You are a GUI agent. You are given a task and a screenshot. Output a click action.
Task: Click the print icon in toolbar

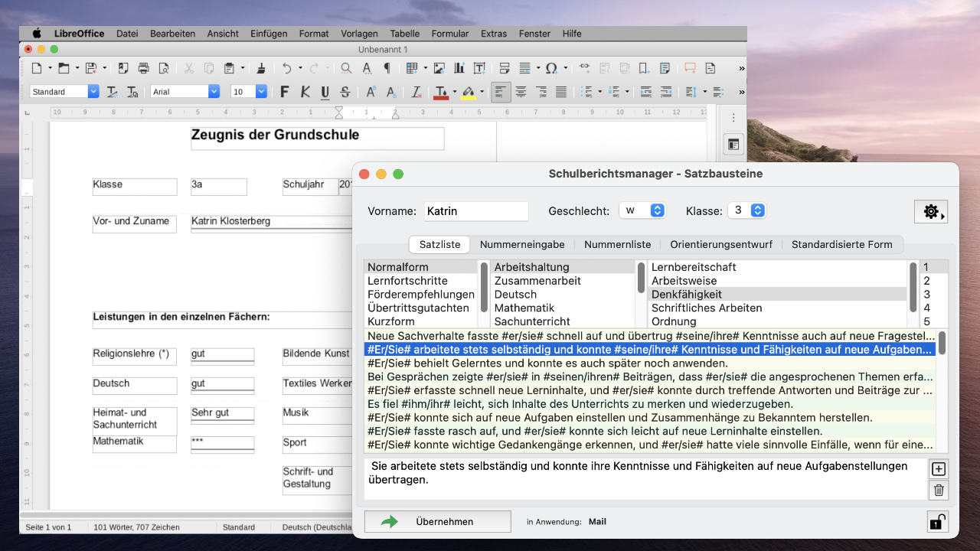[143, 68]
